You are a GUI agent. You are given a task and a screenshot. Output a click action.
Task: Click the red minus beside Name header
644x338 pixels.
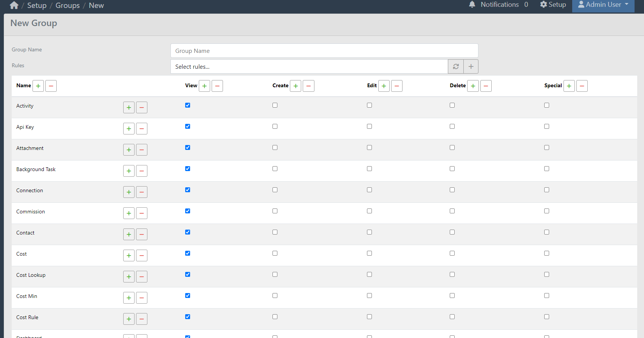(x=51, y=86)
